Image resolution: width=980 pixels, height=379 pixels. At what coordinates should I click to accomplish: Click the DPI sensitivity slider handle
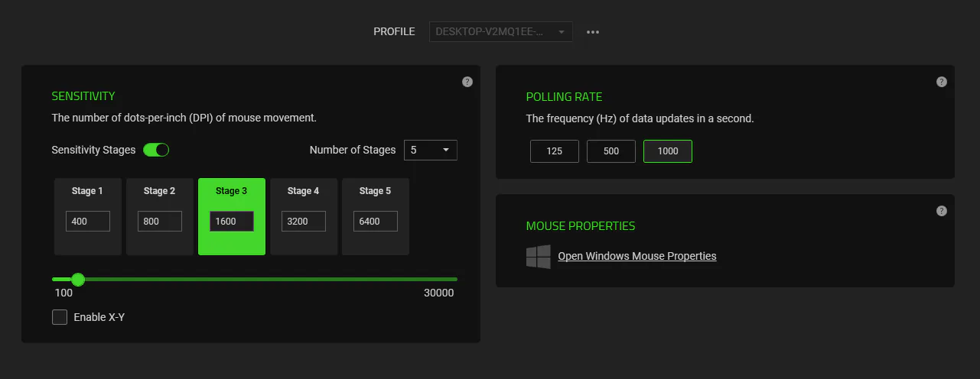(77, 280)
